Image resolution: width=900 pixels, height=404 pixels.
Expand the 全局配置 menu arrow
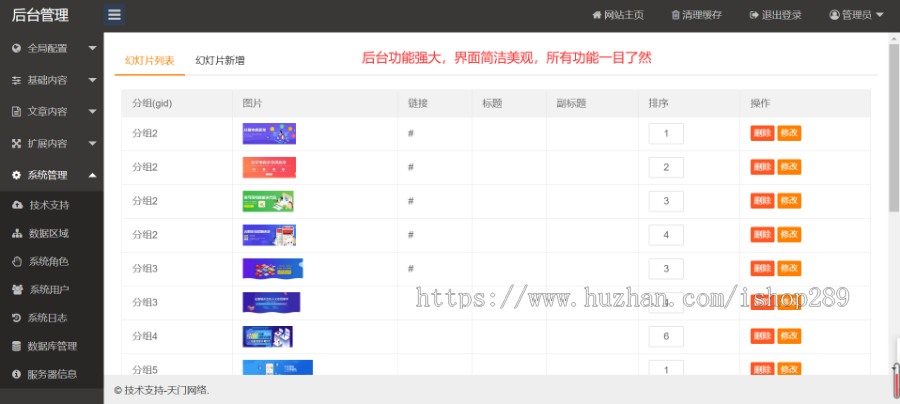pyautogui.click(x=92, y=49)
